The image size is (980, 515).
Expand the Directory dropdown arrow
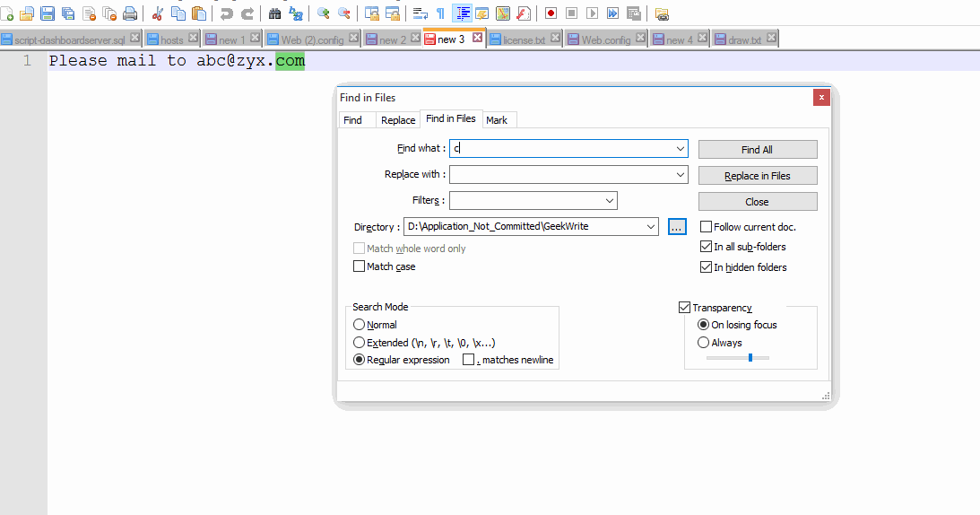point(651,226)
